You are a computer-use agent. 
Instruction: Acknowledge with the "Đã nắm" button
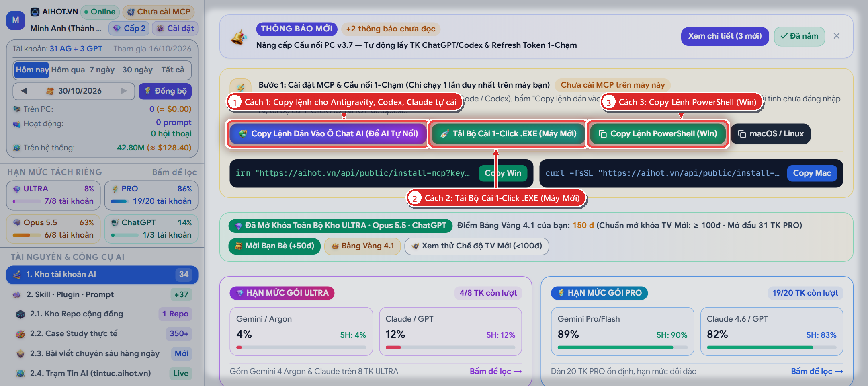click(x=799, y=36)
